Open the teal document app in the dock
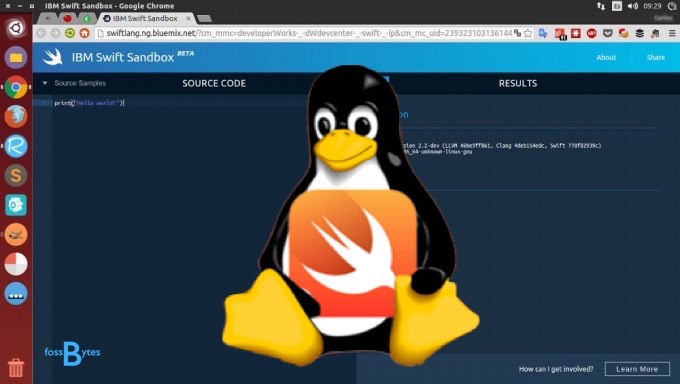Viewport: 680px width, 384px height. 16,205
